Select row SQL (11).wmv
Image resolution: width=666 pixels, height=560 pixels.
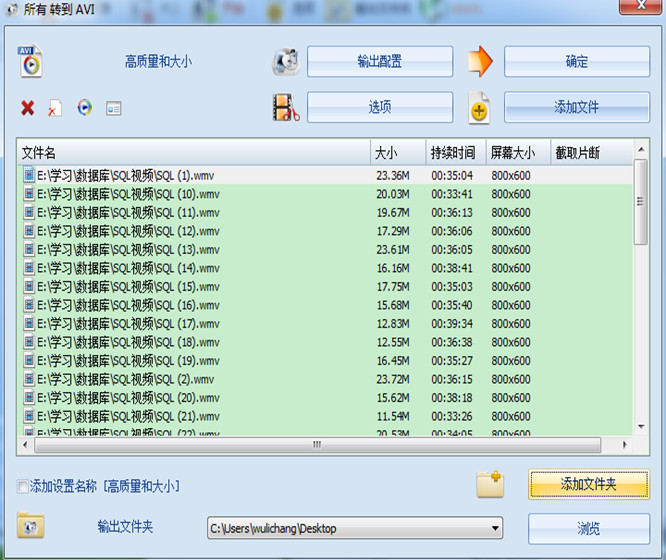[325, 212]
